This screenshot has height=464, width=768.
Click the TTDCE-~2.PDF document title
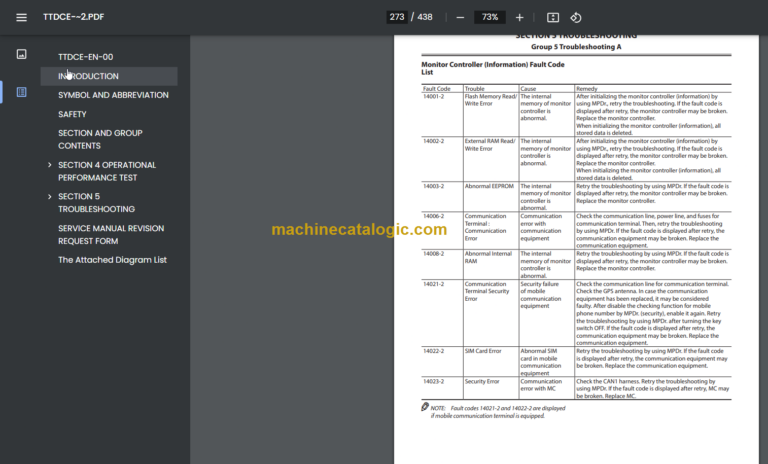[x=73, y=17]
